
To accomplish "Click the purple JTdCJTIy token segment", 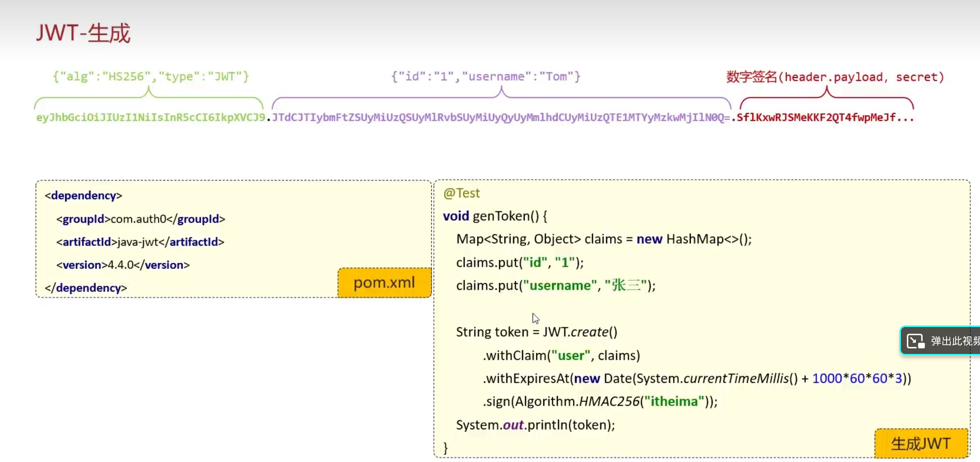I will coord(501,117).
